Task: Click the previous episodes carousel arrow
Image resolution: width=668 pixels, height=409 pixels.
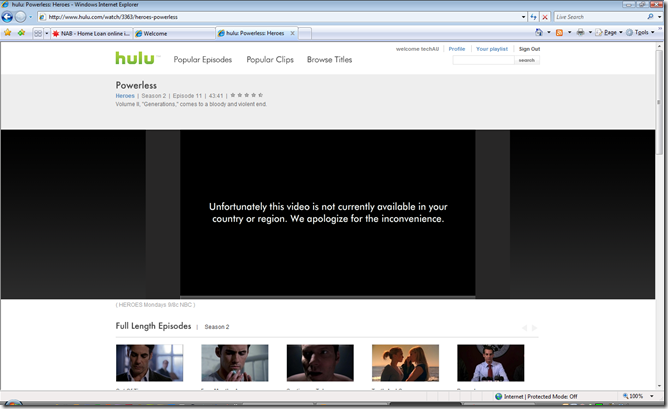Action: (x=524, y=328)
